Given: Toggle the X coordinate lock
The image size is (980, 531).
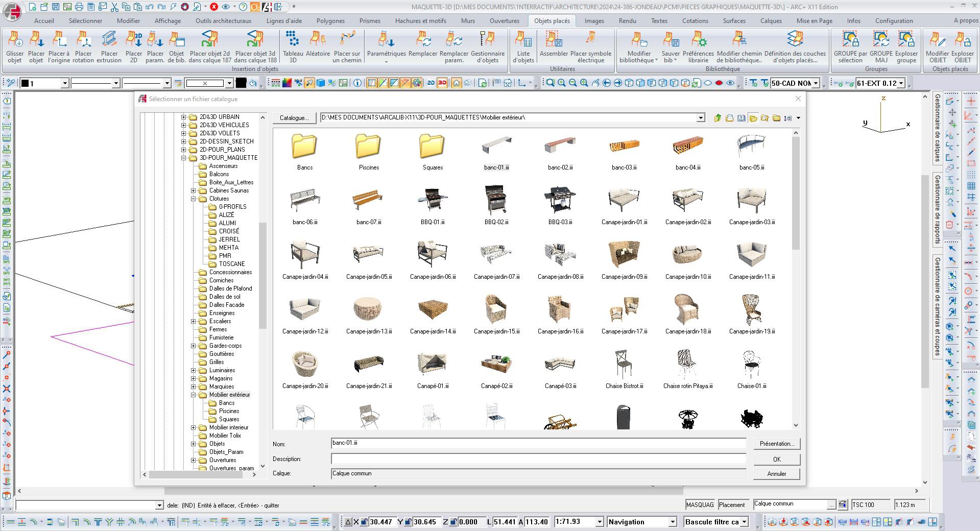Looking at the screenshot, I should point(364,522).
